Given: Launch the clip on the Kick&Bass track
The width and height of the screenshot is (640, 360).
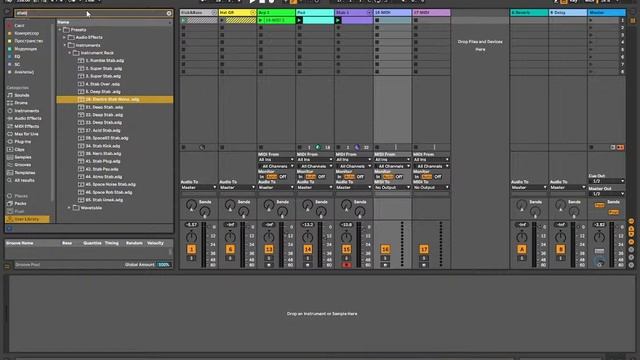Looking at the screenshot, I should tap(183, 20).
